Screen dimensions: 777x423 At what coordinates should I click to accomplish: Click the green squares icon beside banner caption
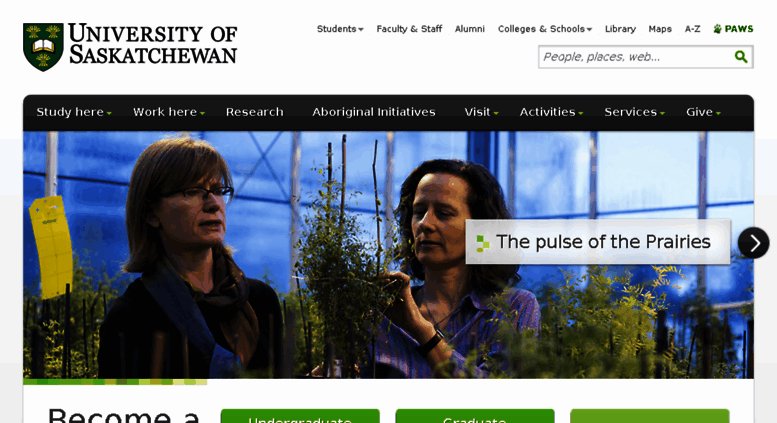(482, 243)
